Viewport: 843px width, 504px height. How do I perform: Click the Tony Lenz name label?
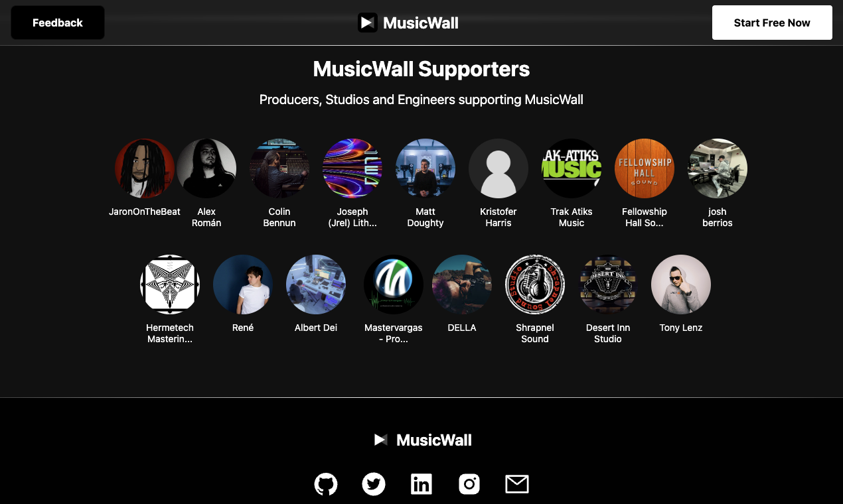pyautogui.click(x=681, y=328)
